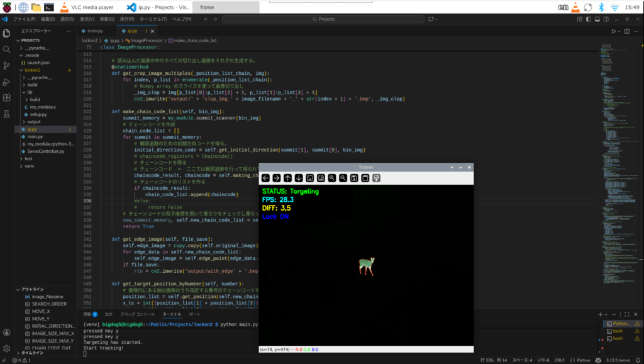Expand the output folder in explorer
The height and width of the screenshot is (364, 644).
(x=33, y=122)
